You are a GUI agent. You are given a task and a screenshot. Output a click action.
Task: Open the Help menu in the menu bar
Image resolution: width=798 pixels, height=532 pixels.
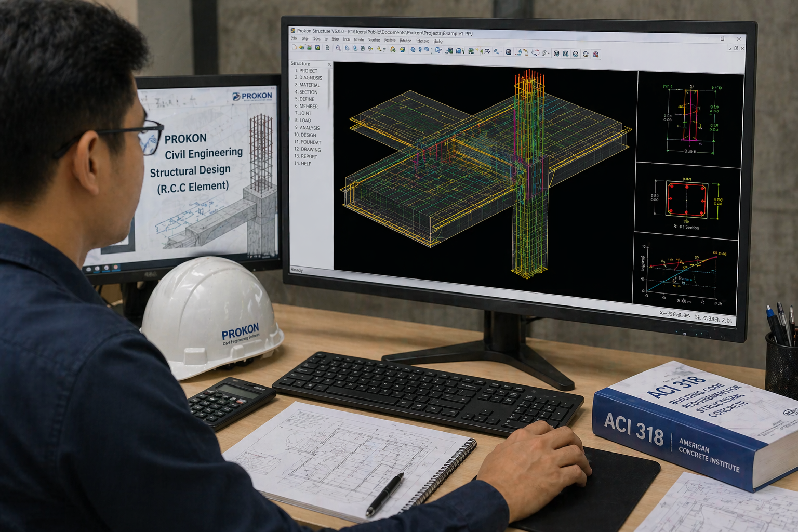(438, 42)
